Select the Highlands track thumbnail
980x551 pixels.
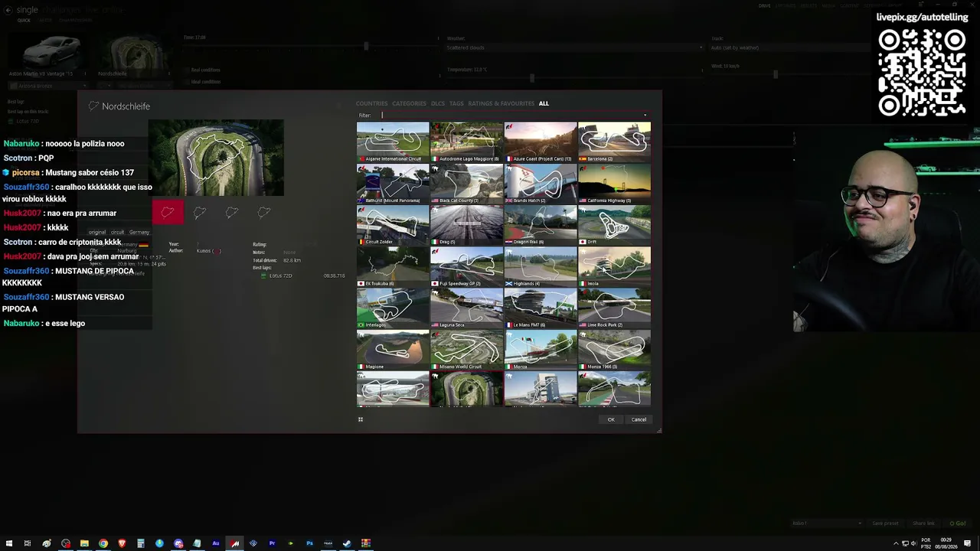[x=541, y=267]
